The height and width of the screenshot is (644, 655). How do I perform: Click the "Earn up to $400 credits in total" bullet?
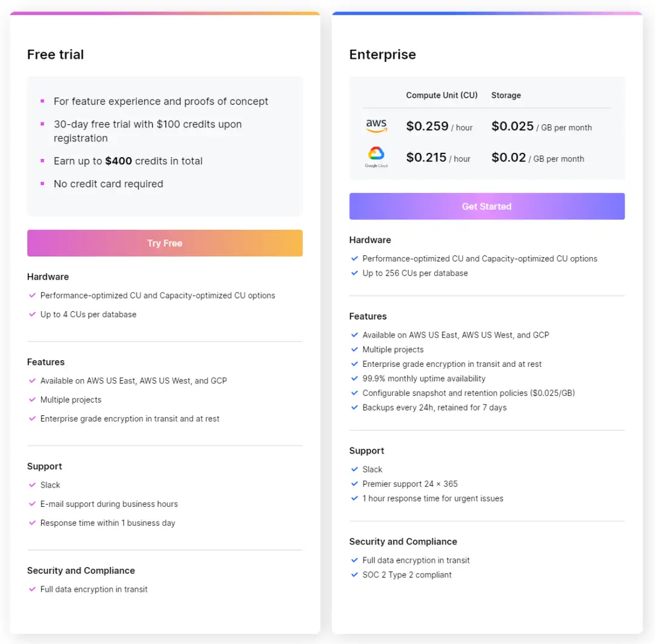coord(128,161)
